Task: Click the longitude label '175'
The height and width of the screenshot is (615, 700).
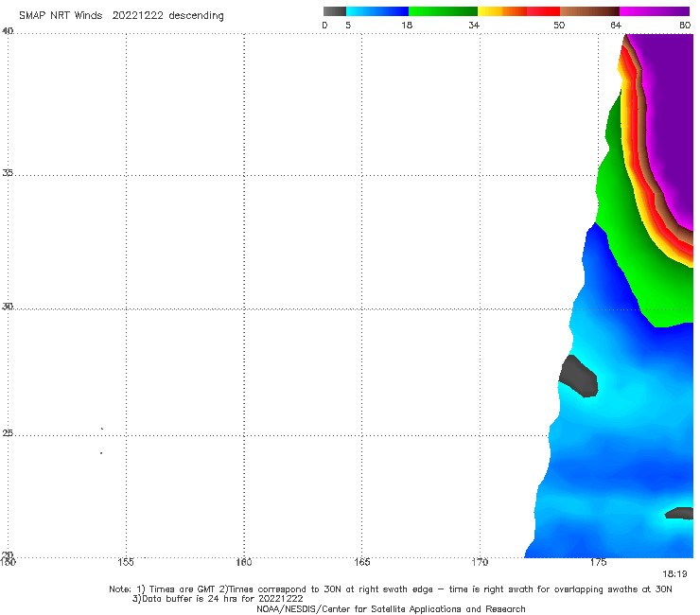Action: pos(598,562)
